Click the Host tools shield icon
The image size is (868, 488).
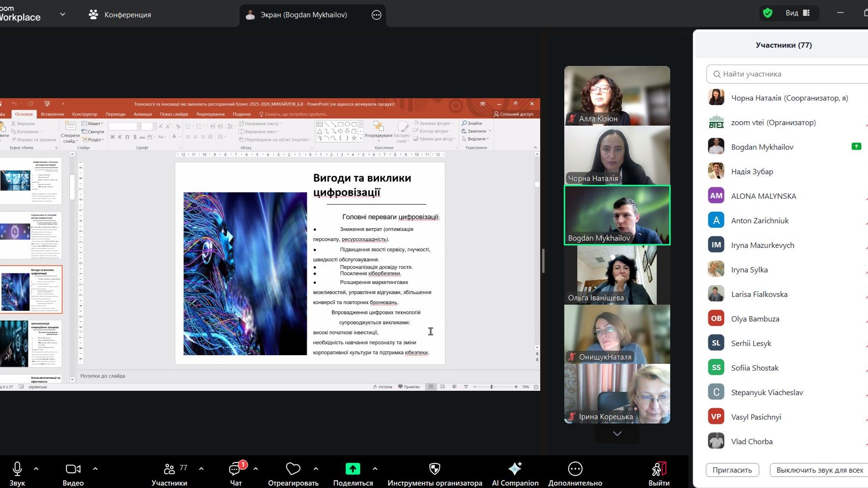(x=434, y=469)
